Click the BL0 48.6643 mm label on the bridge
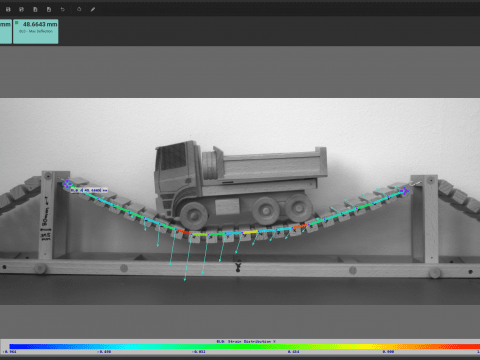The height and width of the screenshot is (360, 480). tap(89, 190)
